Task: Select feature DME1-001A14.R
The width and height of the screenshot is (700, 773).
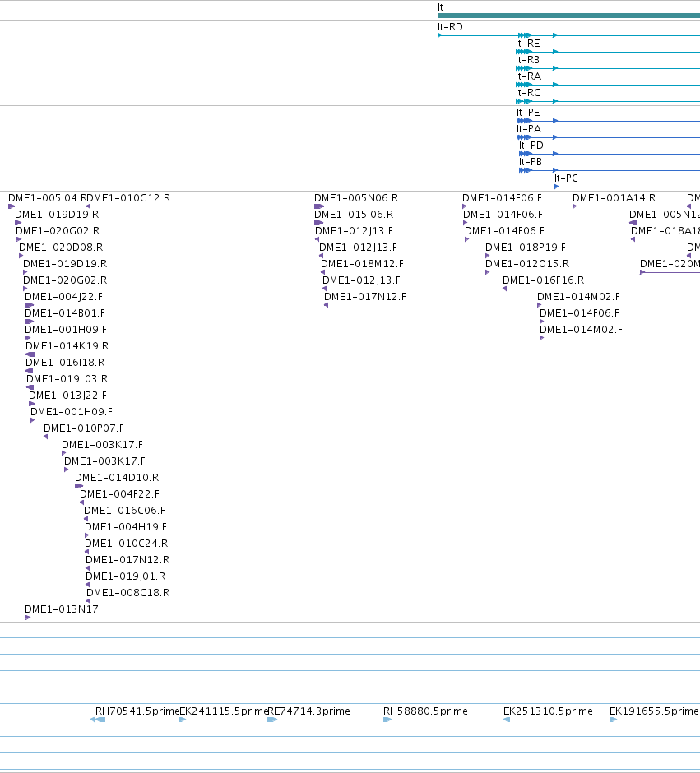Action: [x=614, y=198]
